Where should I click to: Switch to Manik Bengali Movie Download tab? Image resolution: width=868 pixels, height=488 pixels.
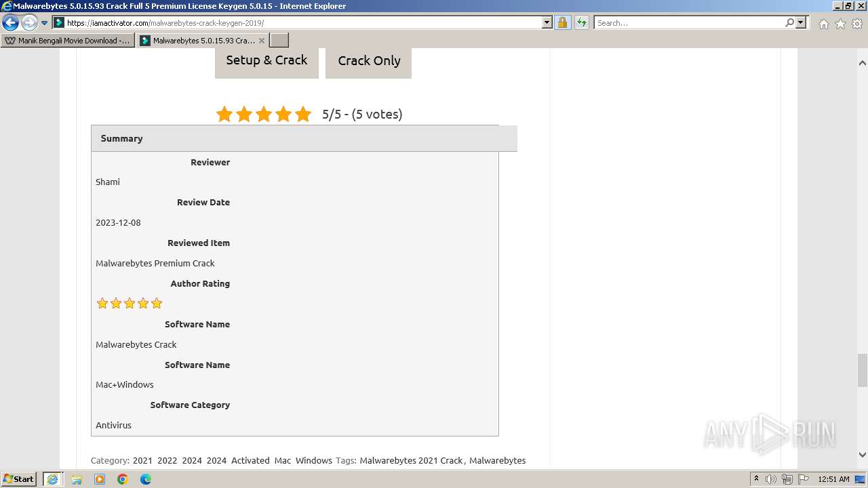[68, 41]
